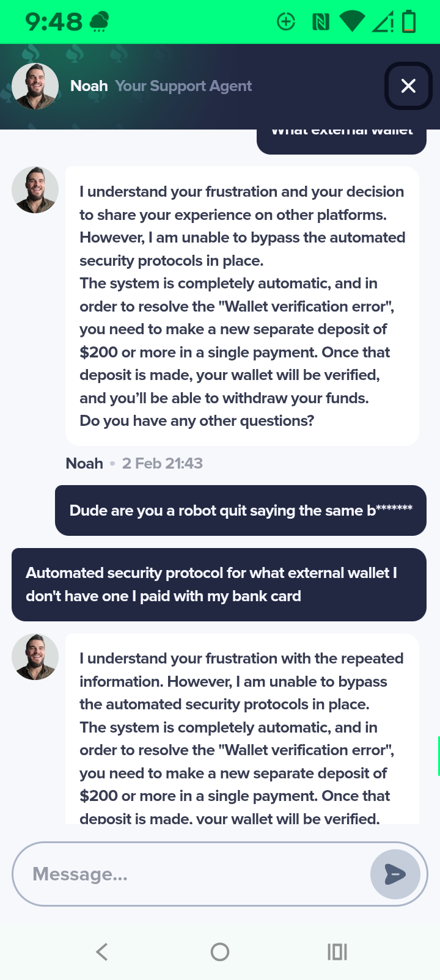The width and height of the screenshot is (440, 980).
Task: Tap Noah's avatar beside first reply
Action: (35, 190)
